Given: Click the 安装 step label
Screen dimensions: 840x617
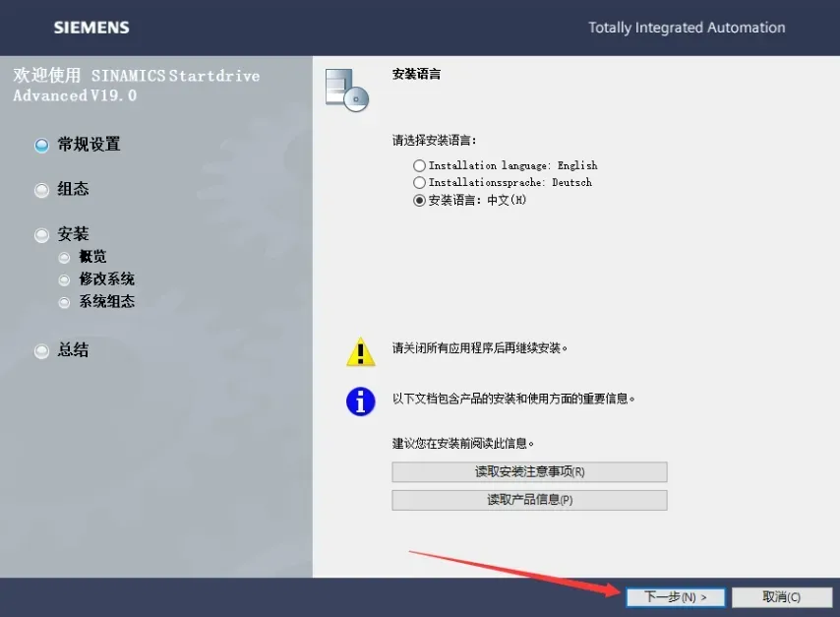Looking at the screenshot, I should 74,234.
